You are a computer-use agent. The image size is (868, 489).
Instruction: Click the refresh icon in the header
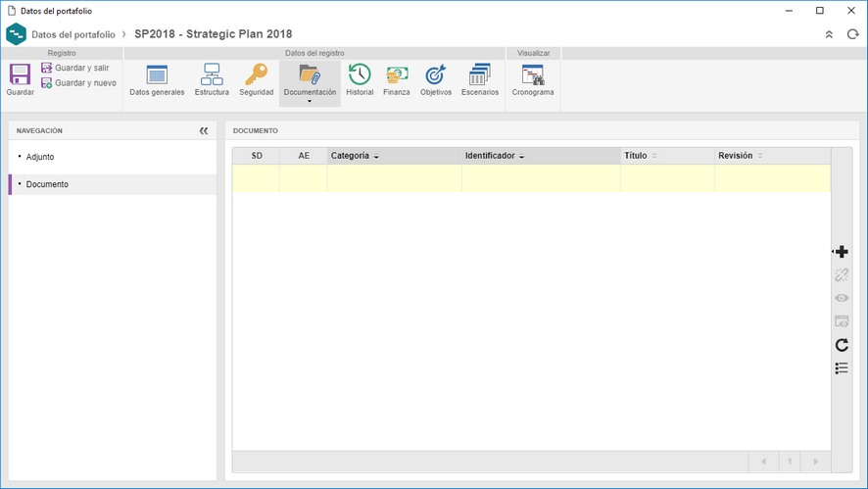[x=852, y=34]
